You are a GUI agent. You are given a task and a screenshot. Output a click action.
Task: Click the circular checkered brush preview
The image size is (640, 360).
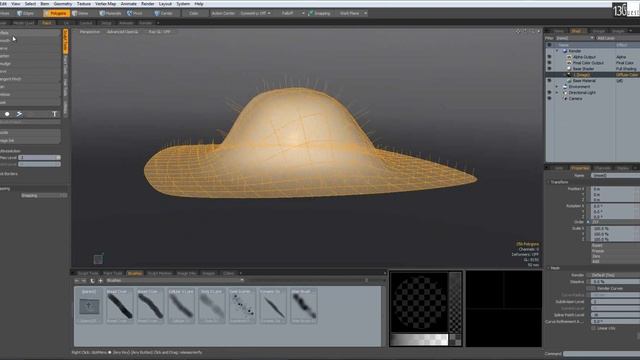419,302
